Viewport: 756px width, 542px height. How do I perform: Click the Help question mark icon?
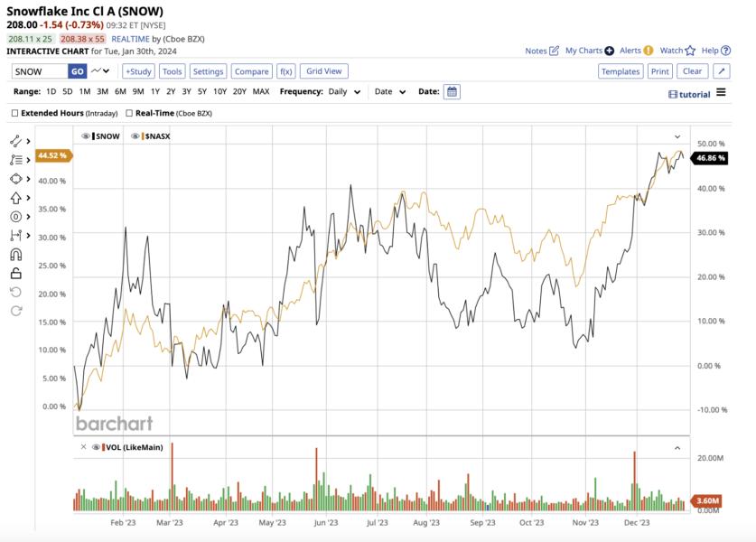[726, 51]
